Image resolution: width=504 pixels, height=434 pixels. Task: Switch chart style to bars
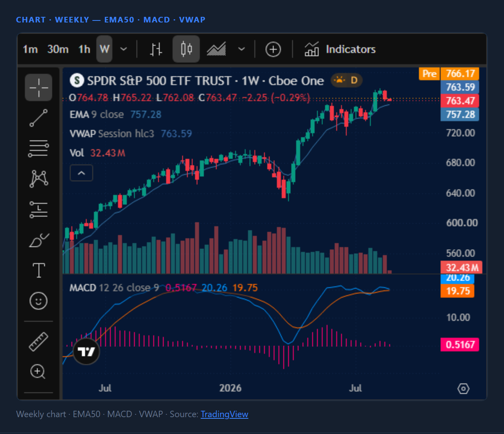156,49
